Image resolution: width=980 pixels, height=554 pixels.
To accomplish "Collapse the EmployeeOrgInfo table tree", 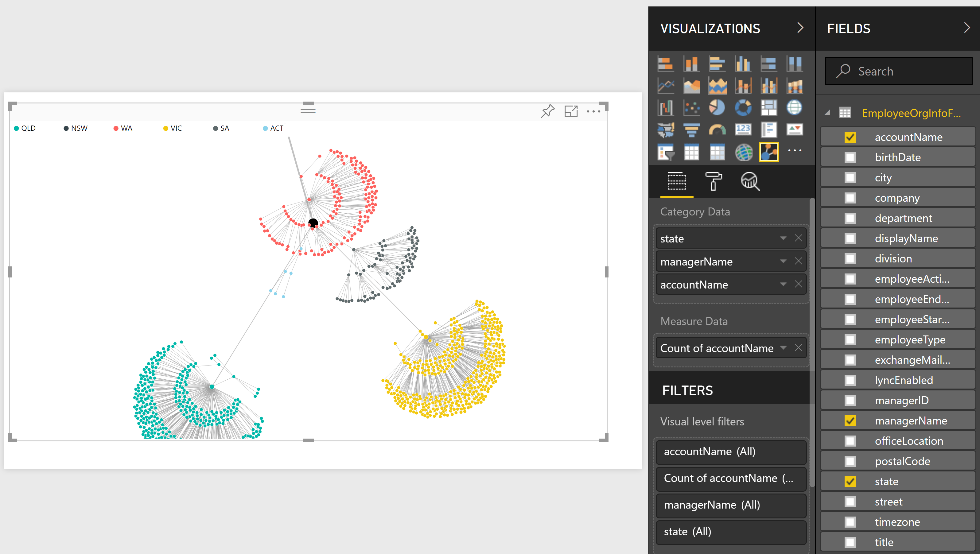I will [x=827, y=113].
